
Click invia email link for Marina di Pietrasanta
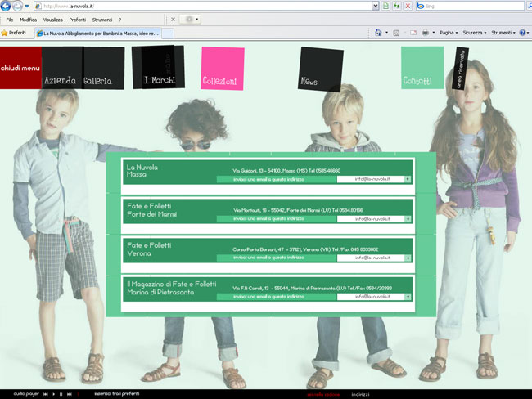point(268,297)
